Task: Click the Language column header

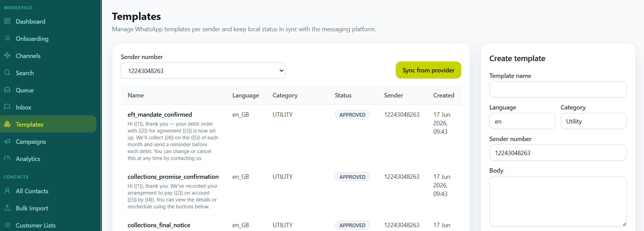Action: (x=246, y=95)
